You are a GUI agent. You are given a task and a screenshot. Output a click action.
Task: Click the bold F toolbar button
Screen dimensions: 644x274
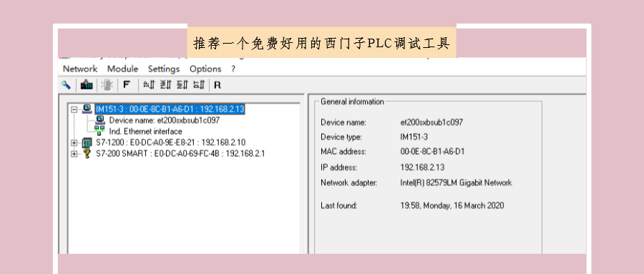tap(127, 85)
